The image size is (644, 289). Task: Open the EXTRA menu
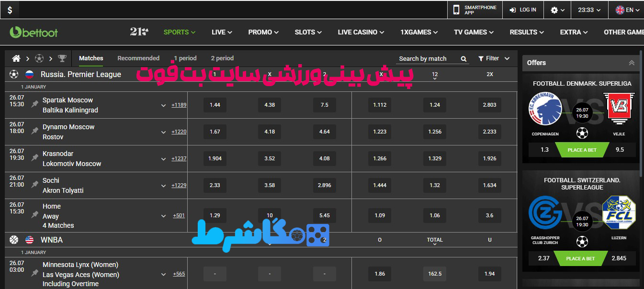574,32
